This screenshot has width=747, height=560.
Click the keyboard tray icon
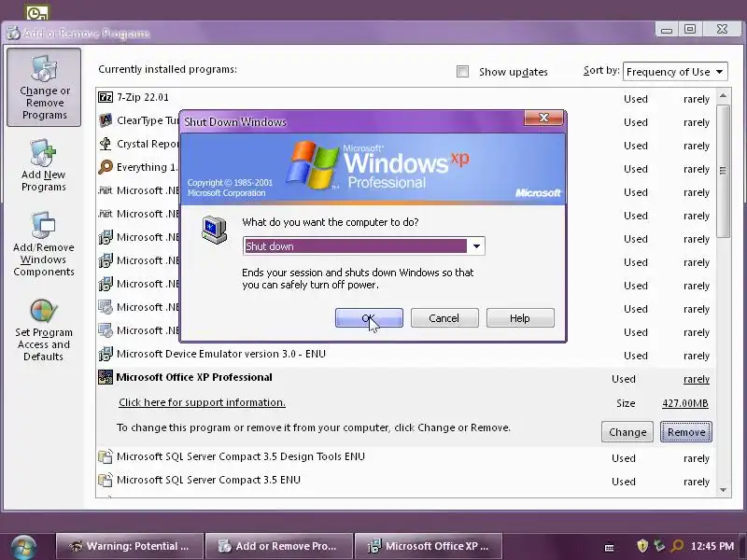pos(610,548)
